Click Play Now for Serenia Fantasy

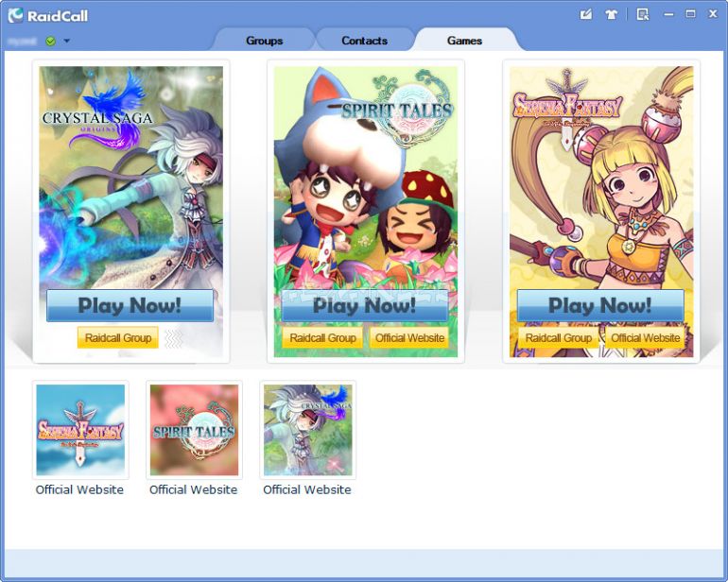tap(600, 305)
